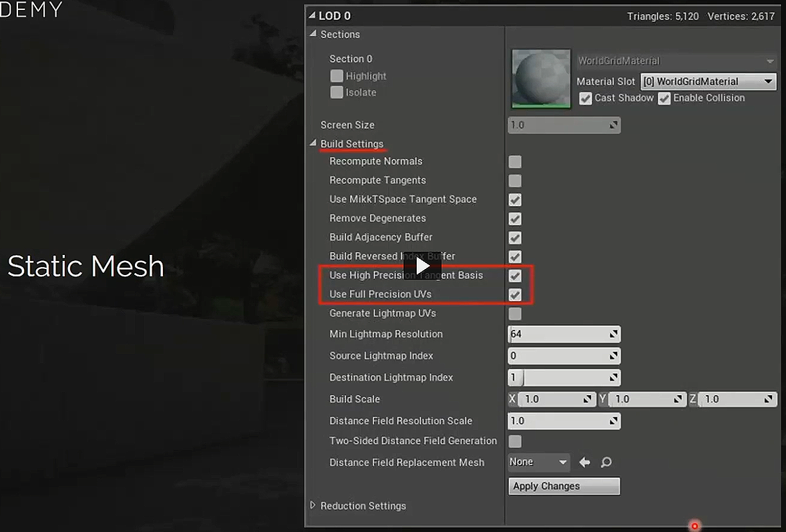Use the arrow icon beside Distance Field Replacement Mesh

(584, 463)
